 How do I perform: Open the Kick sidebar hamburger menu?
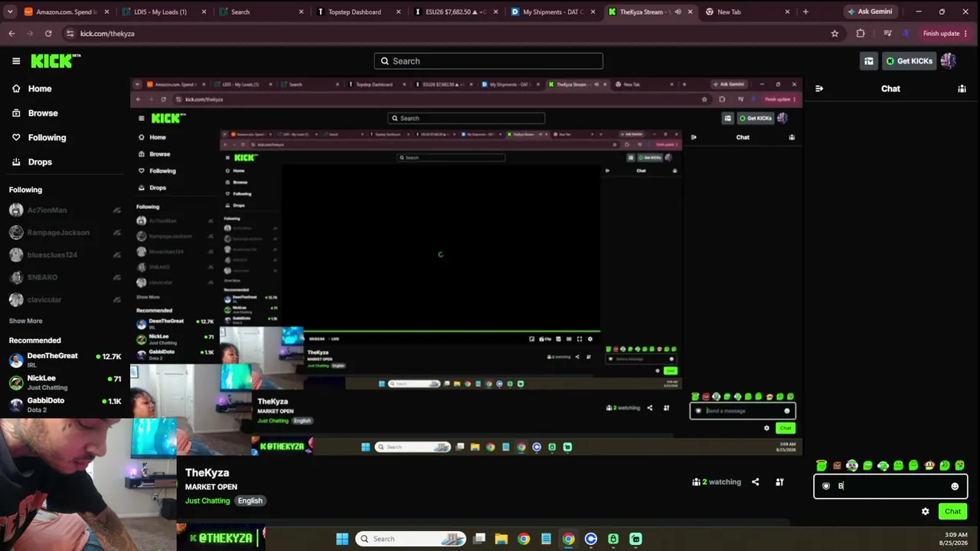[x=16, y=61]
